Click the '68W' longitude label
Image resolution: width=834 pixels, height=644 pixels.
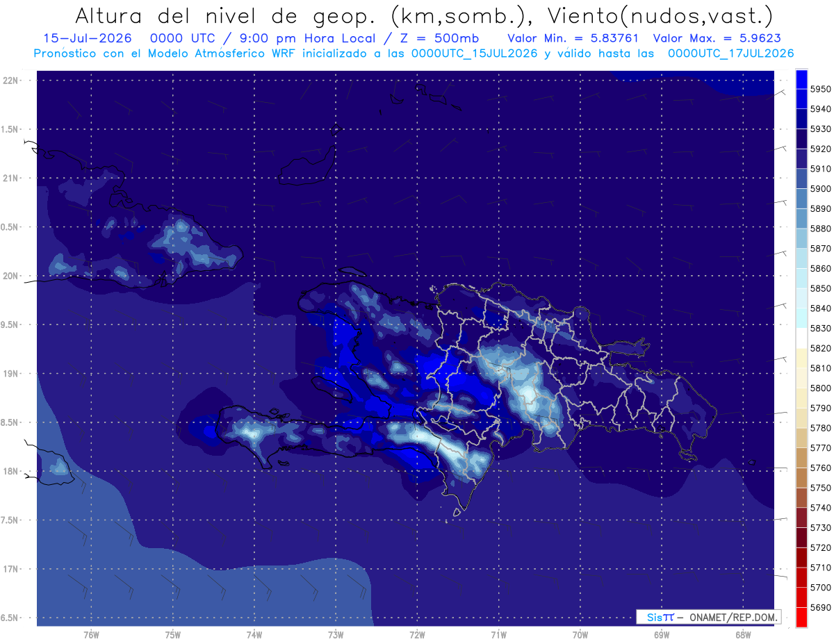coord(743,634)
